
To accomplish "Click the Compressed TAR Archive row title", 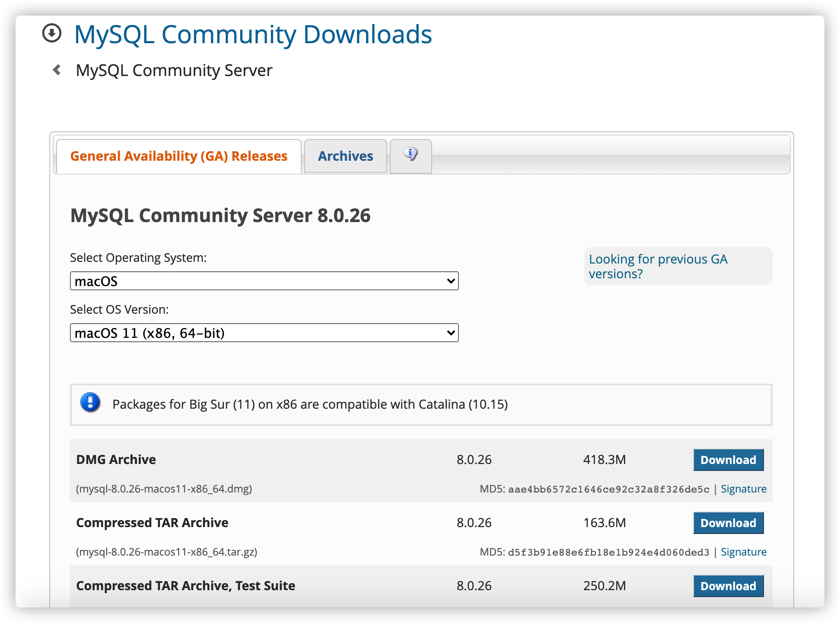I will (x=152, y=522).
